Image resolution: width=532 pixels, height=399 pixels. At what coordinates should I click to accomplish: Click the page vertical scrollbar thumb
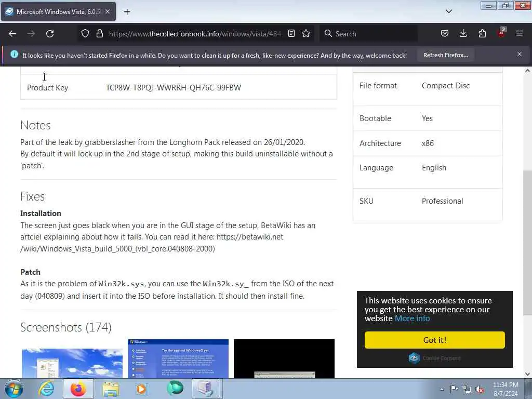(527, 243)
